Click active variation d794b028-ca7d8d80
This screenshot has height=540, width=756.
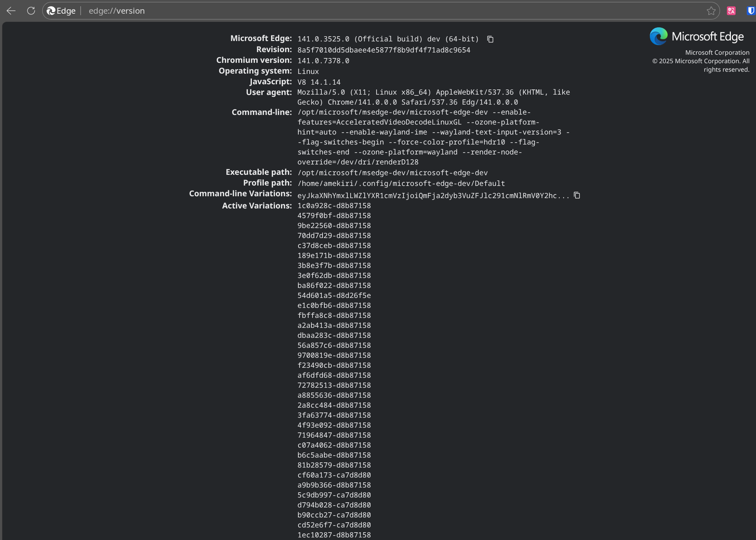pos(334,505)
